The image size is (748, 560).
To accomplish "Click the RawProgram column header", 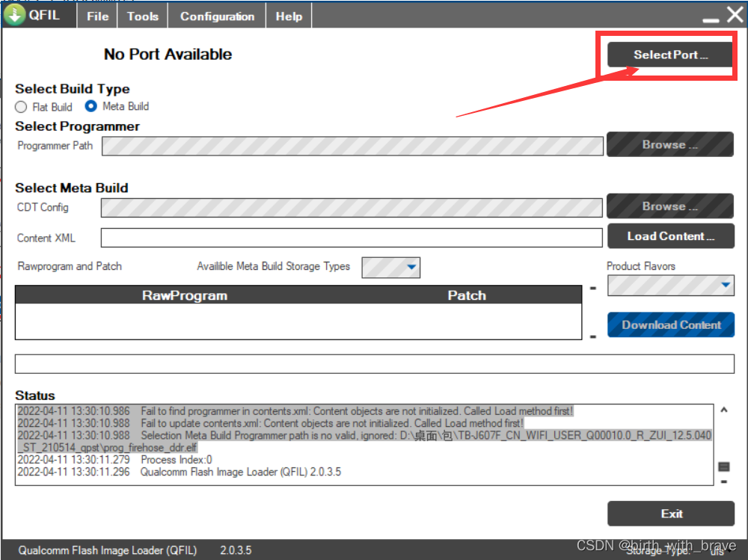I will click(185, 295).
